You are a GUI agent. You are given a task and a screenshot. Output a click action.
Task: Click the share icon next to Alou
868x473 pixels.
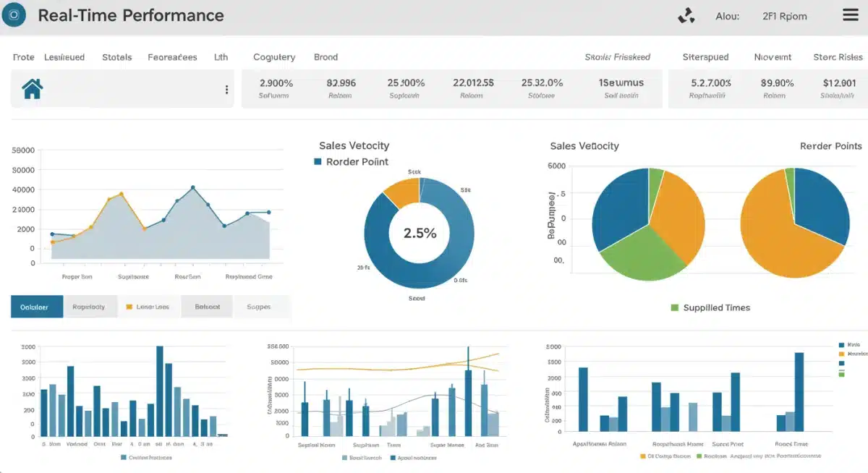click(x=686, y=14)
